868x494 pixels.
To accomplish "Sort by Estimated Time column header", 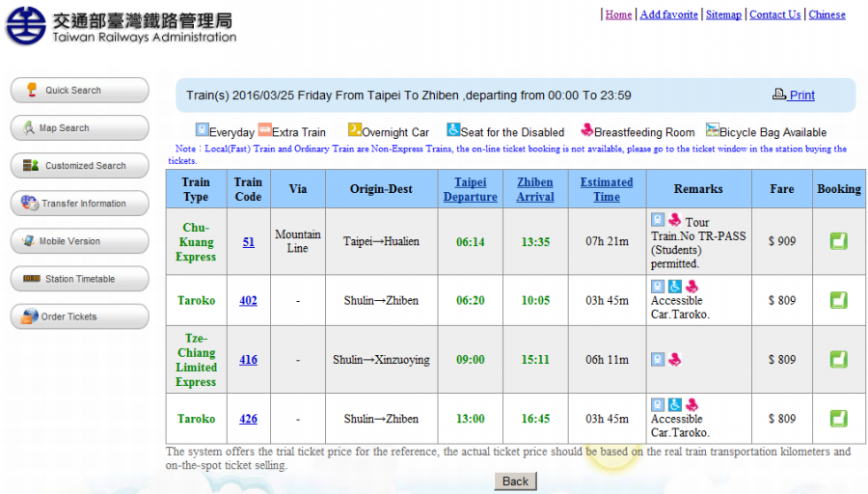I will point(607,189).
